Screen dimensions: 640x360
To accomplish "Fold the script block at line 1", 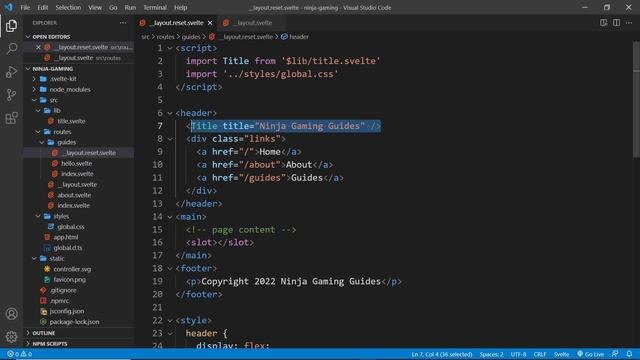I will click(170, 48).
